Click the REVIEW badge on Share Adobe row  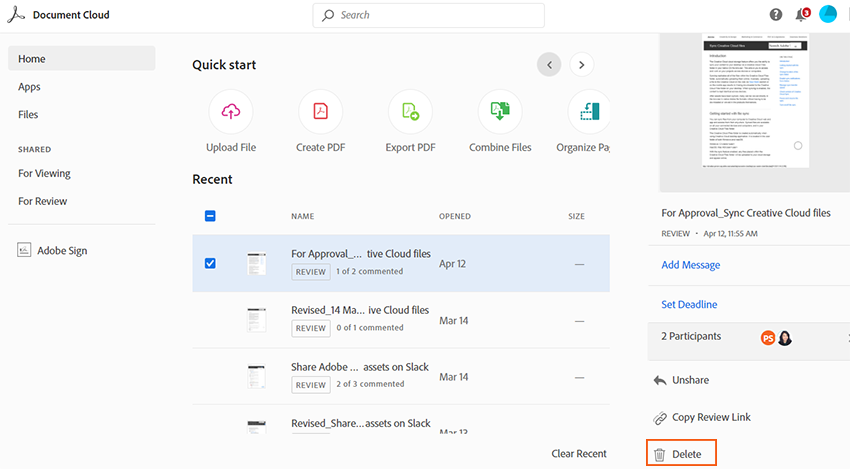(311, 384)
